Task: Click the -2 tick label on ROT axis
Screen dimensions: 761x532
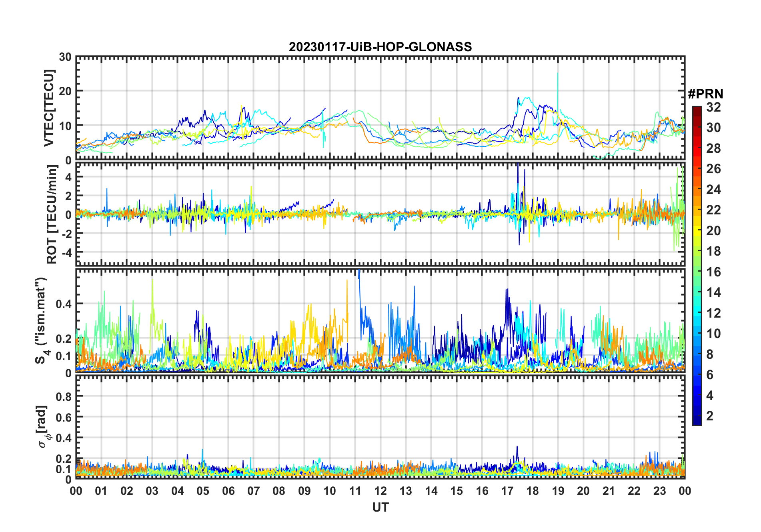Action: coord(66,233)
